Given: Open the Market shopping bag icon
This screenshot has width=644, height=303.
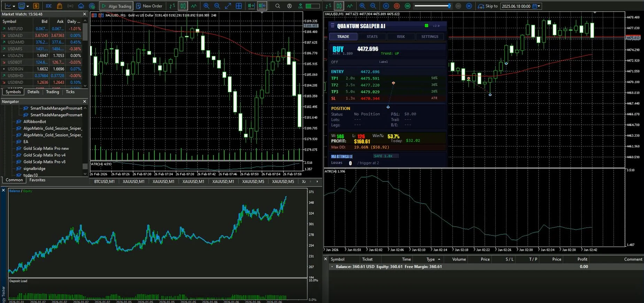Looking at the screenshot, I should pyautogui.click(x=60, y=6).
